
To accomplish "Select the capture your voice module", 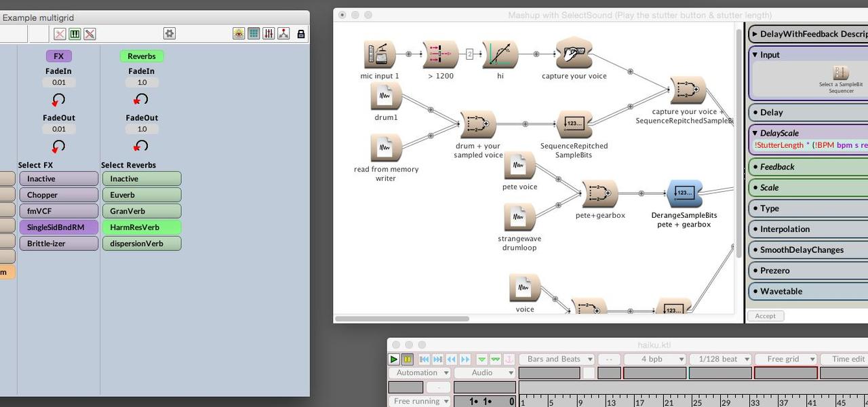I will pyautogui.click(x=574, y=53).
